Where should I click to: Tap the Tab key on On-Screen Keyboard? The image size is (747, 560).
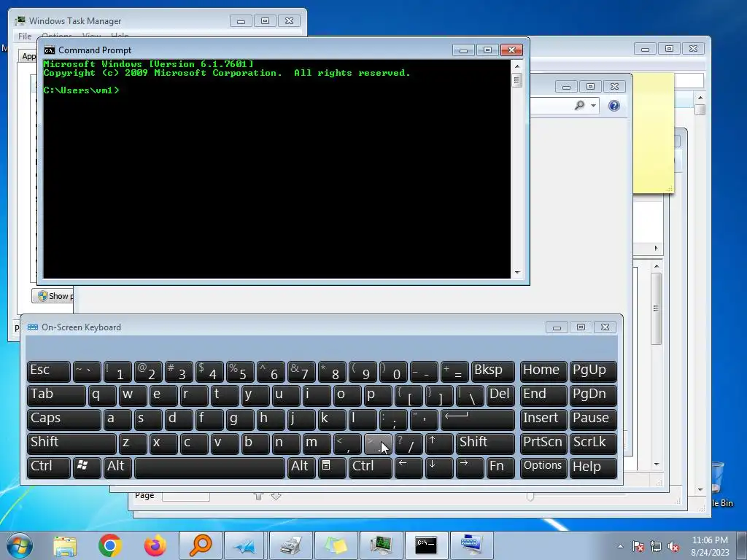pyautogui.click(x=56, y=395)
